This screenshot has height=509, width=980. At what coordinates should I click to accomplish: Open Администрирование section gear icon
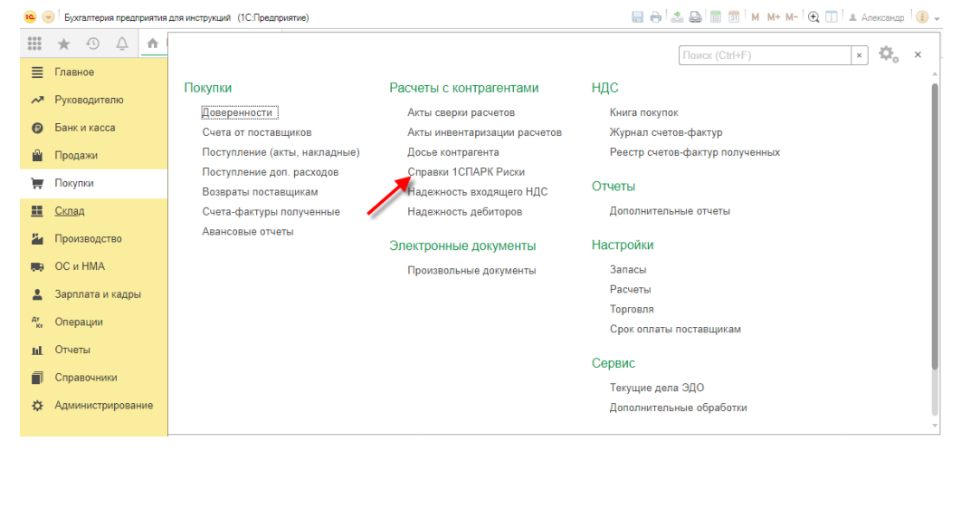pyautogui.click(x=37, y=405)
